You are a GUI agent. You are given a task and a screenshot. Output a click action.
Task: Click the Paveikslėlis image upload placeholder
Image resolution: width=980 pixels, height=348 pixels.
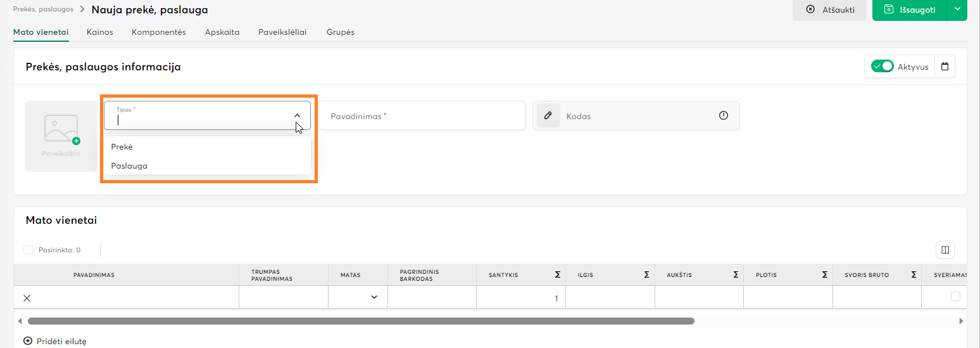click(x=61, y=136)
